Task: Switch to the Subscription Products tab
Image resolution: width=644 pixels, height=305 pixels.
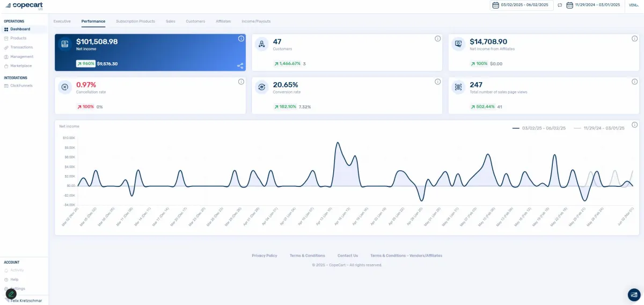Action: click(x=135, y=21)
